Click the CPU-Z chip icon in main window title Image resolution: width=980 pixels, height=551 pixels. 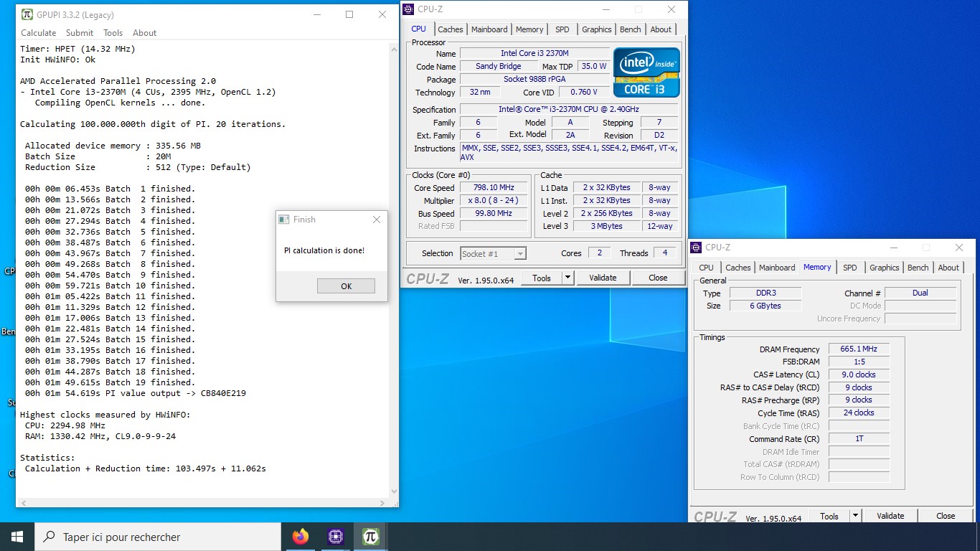point(408,9)
